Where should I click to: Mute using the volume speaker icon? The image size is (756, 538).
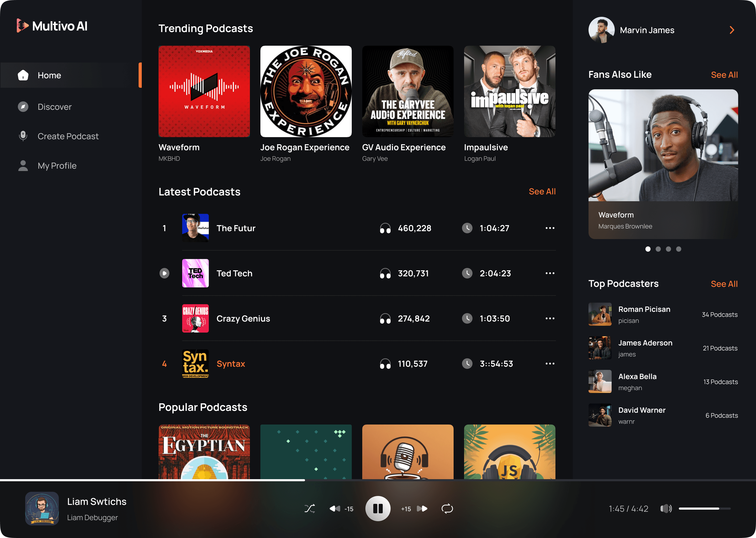[666, 509]
